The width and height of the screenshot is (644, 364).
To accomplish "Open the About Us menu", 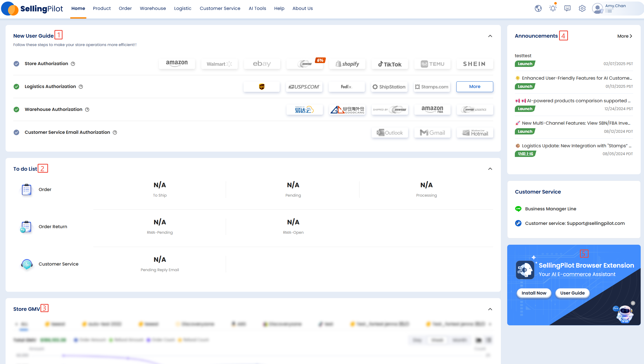I will (303, 8).
